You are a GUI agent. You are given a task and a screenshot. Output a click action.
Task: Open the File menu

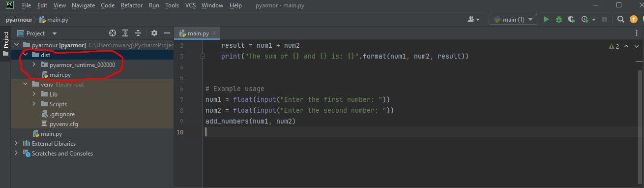pyautogui.click(x=27, y=5)
